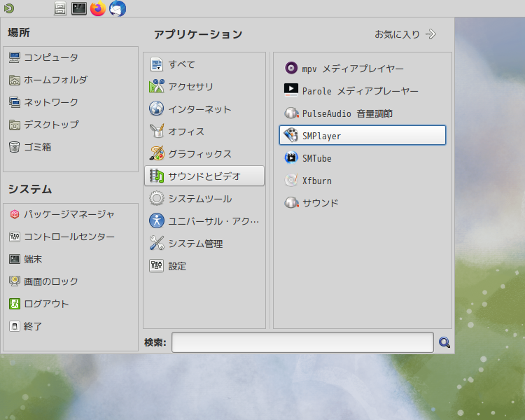Open SMTube via its icon
The height and width of the screenshot is (420, 525).
[x=291, y=157]
